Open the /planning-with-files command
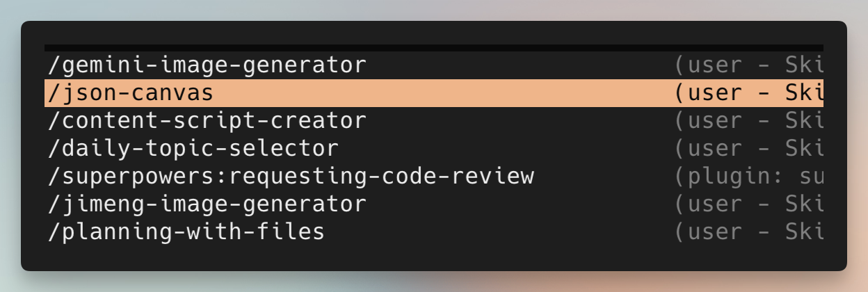 tap(186, 232)
